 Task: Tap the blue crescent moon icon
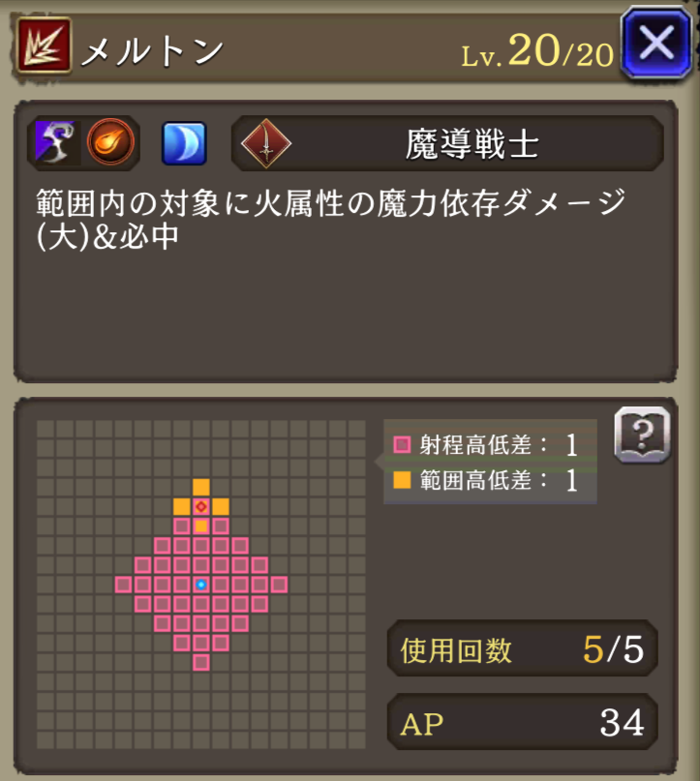tap(184, 143)
